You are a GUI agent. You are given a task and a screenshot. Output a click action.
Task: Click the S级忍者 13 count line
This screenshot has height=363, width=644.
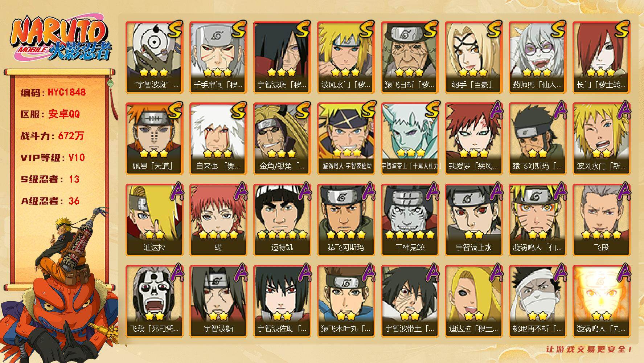click(50, 179)
